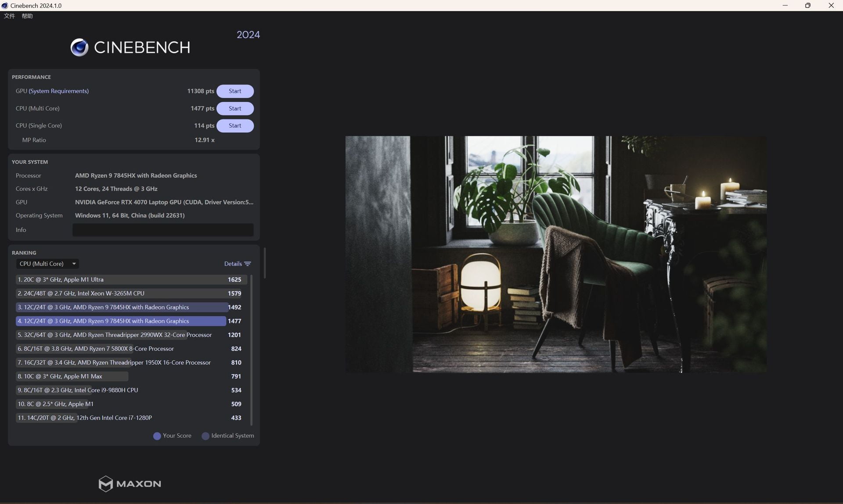Select ranking row 3 scoring 1492

pos(131,307)
